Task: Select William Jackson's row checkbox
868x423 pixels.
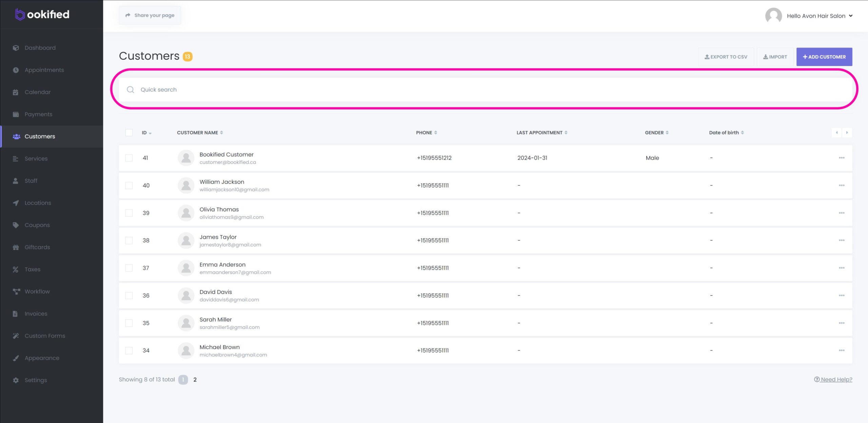Action: 129,185
